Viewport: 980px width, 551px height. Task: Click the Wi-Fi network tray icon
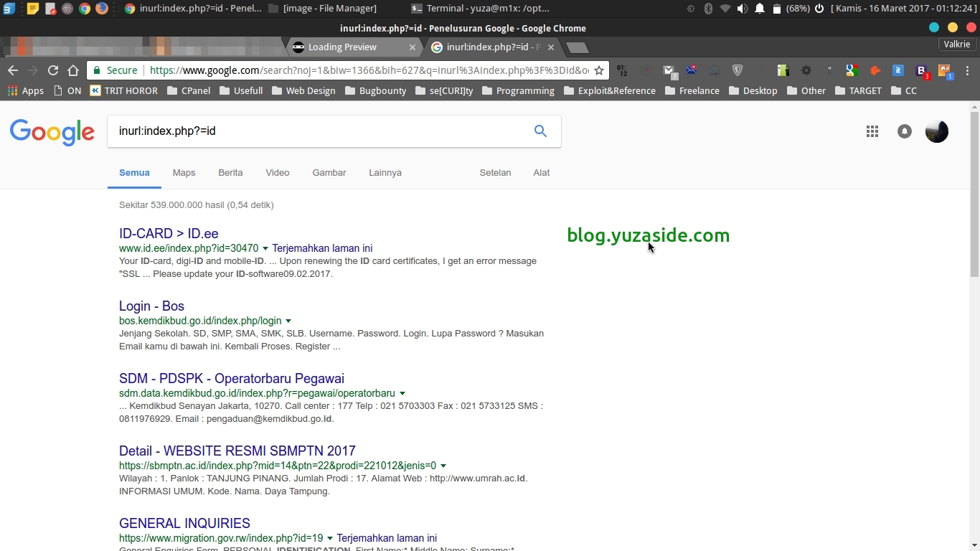[x=725, y=9]
